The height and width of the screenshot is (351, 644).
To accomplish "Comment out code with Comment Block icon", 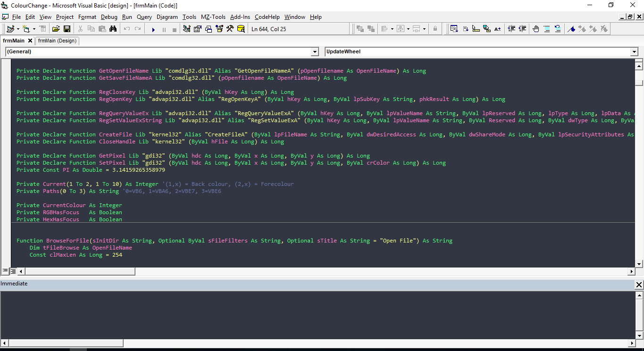I will [x=547, y=29].
